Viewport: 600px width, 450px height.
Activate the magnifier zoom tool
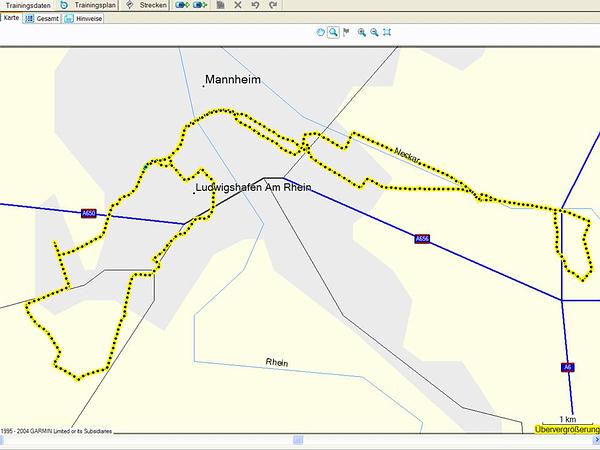(x=334, y=32)
